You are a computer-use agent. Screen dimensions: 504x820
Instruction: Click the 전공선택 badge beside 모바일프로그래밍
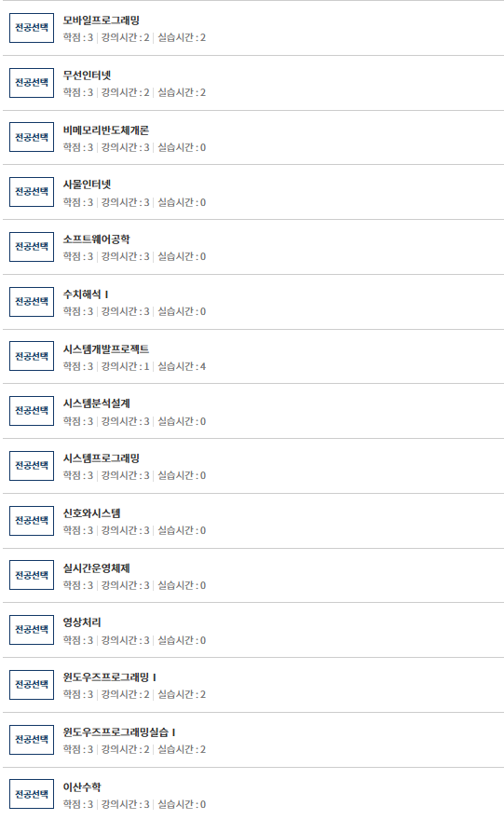pyautogui.click(x=32, y=28)
